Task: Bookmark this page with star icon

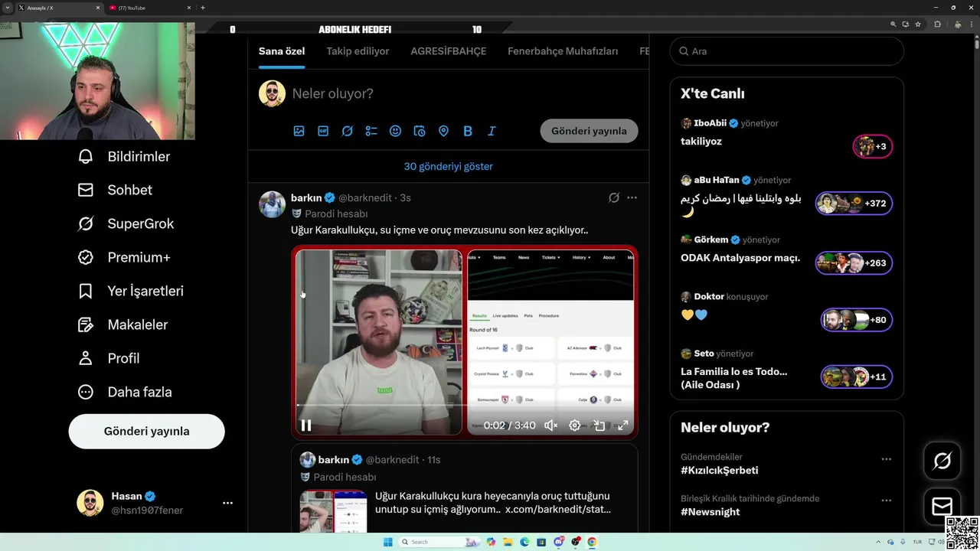Action: pyautogui.click(x=918, y=24)
